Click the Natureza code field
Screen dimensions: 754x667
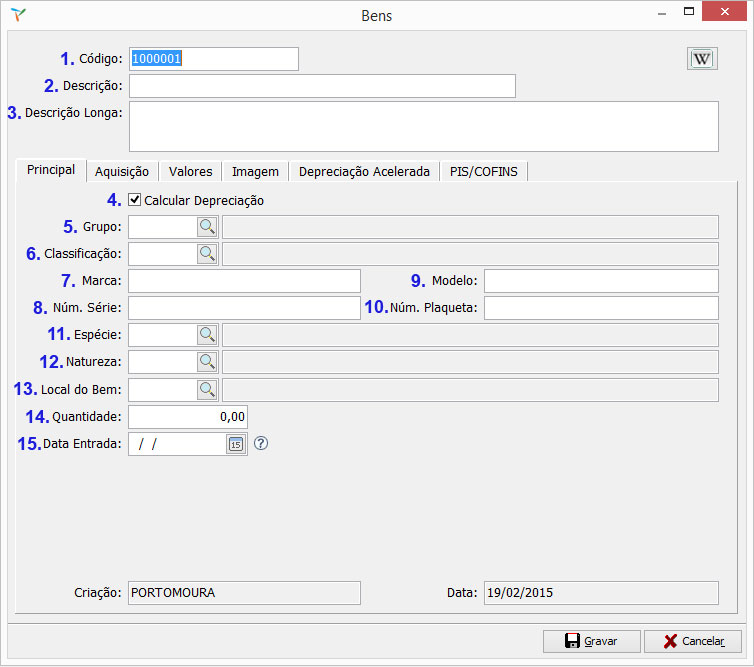pos(163,362)
